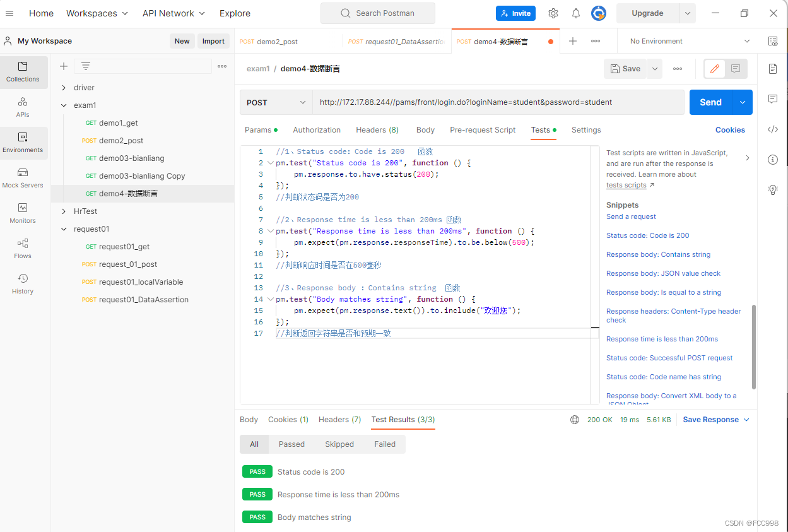
Task: Collapse the request01 collection
Action: [64, 229]
